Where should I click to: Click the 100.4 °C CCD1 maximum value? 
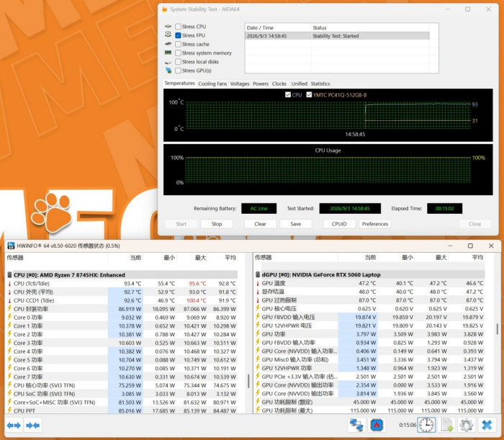coord(196,300)
